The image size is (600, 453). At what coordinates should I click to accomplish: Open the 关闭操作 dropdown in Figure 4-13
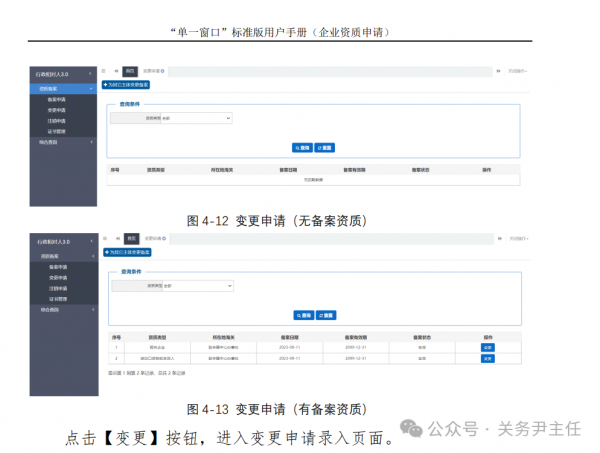point(517,239)
